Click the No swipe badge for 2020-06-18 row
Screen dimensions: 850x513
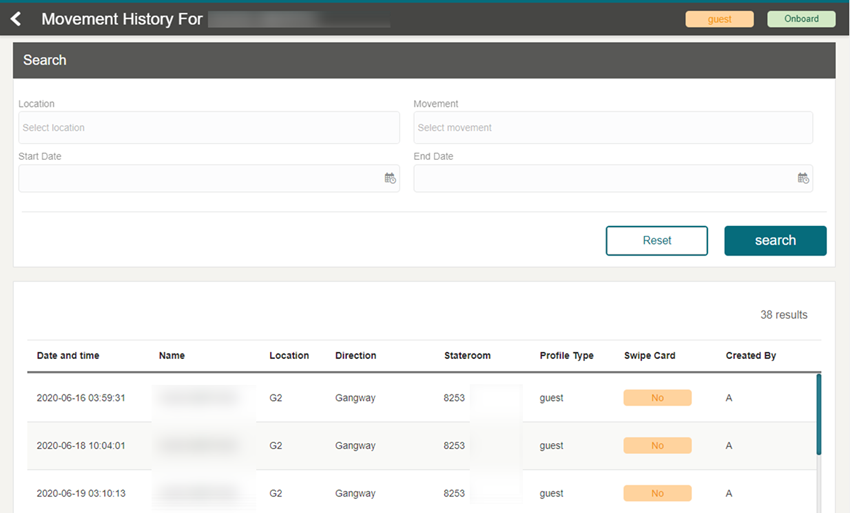click(x=657, y=445)
